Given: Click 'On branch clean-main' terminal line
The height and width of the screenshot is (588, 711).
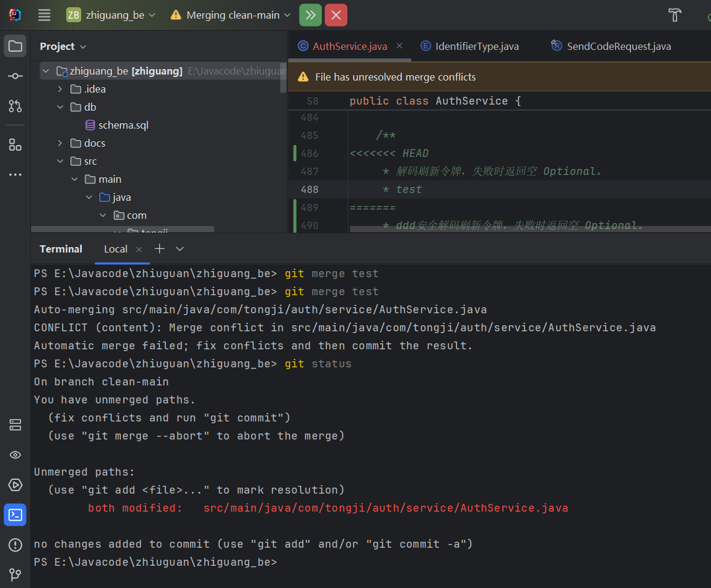Looking at the screenshot, I should click(101, 382).
